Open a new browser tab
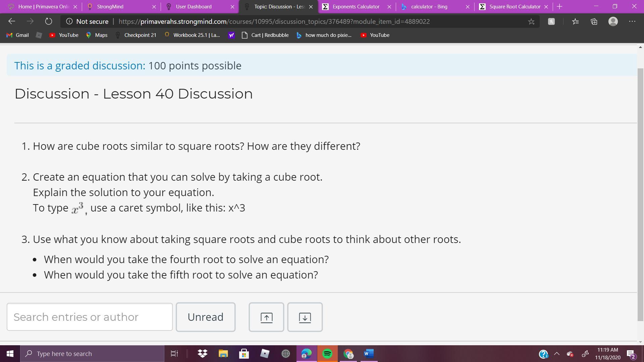644x362 pixels. pos(559,7)
